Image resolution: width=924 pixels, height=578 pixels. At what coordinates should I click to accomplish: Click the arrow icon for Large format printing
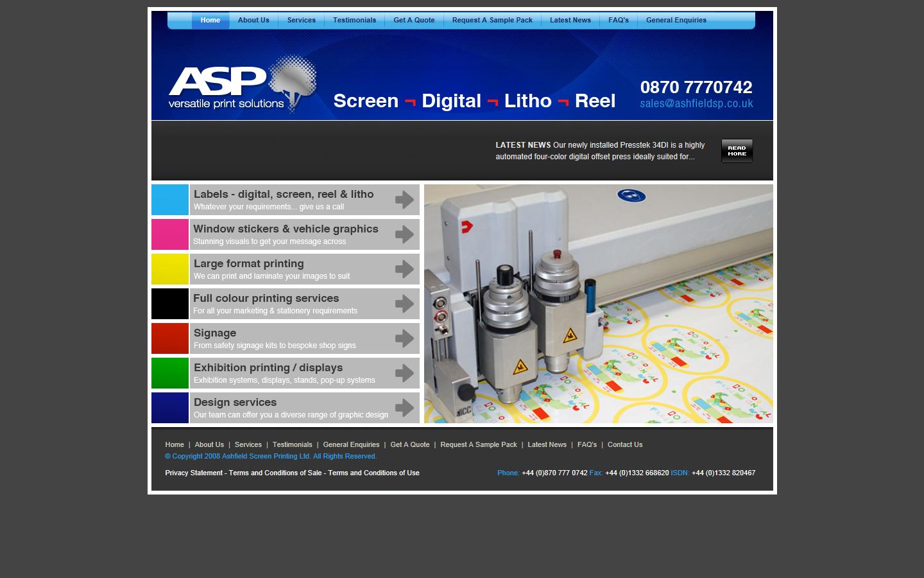click(404, 269)
